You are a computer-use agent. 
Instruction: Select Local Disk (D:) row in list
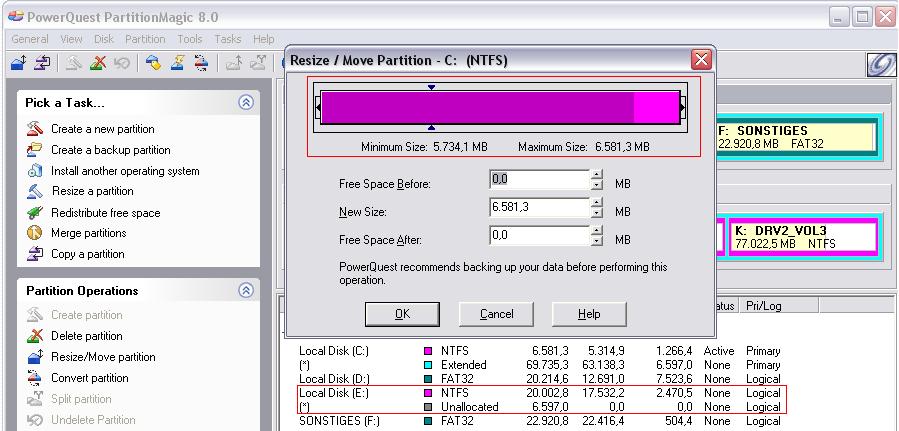(539, 379)
